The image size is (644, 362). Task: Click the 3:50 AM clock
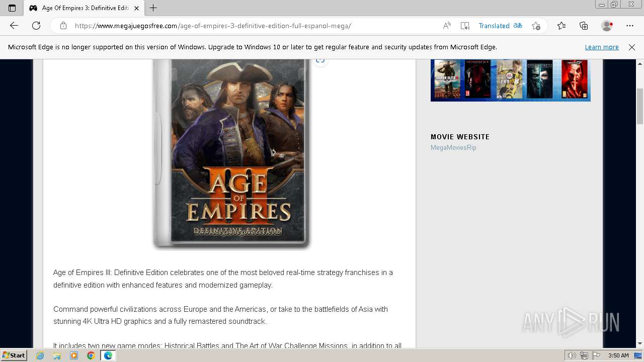coord(618,355)
